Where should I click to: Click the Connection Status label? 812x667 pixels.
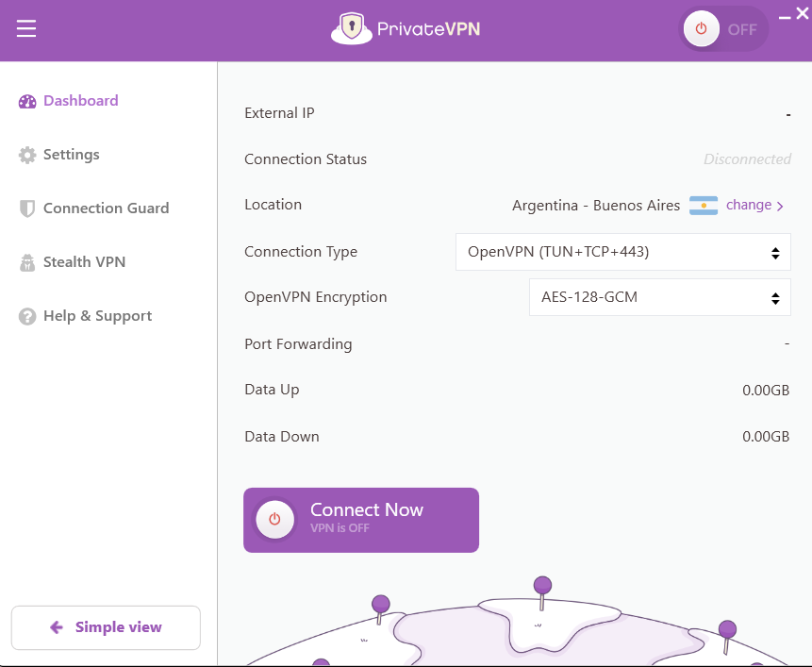[x=306, y=159]
